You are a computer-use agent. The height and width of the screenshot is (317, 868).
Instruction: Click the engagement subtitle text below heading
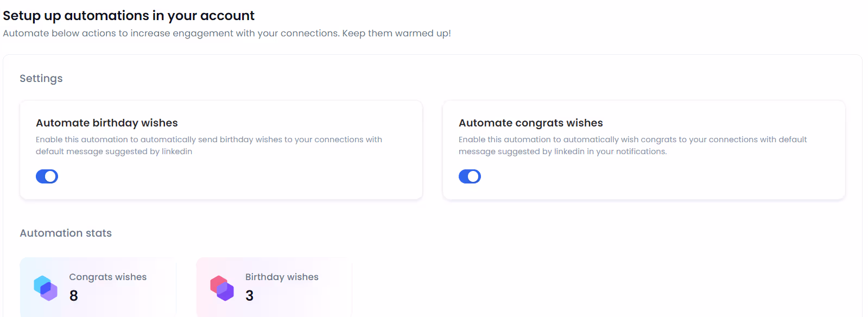point(227,33)
